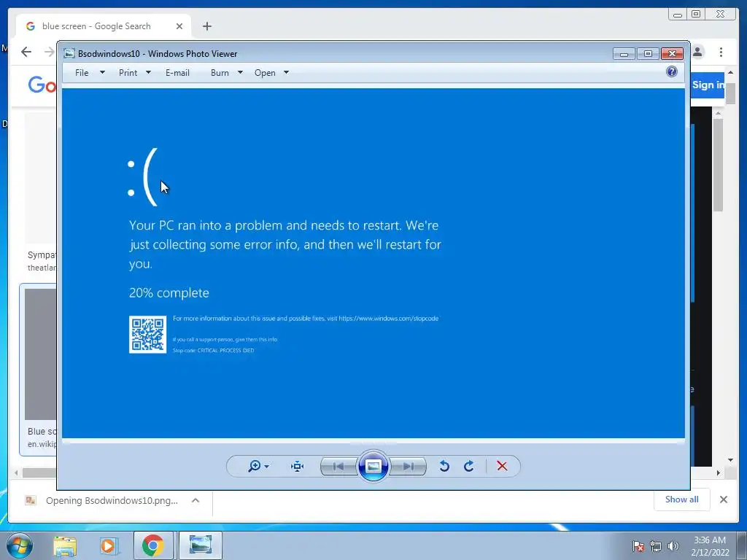Expand the Burn dropdown arrow
This screenshot has height=560, width=747.
(x=240, y=72)
